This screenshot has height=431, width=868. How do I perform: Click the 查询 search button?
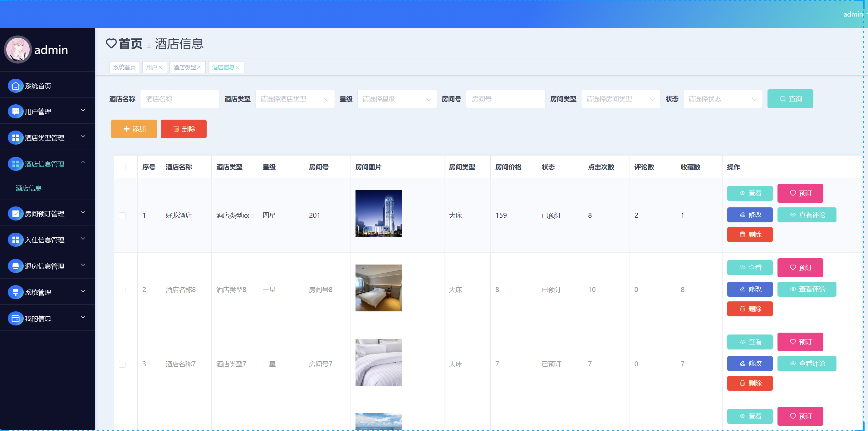790,99
